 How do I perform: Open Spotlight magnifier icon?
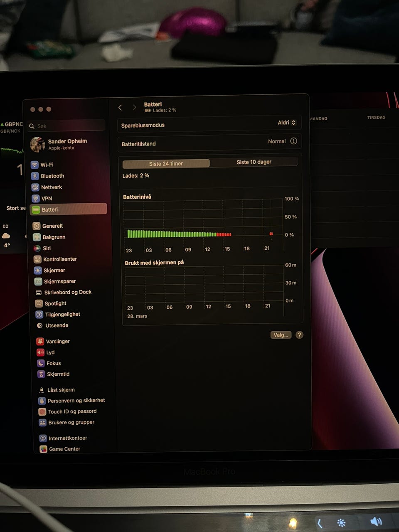point(39,303)
